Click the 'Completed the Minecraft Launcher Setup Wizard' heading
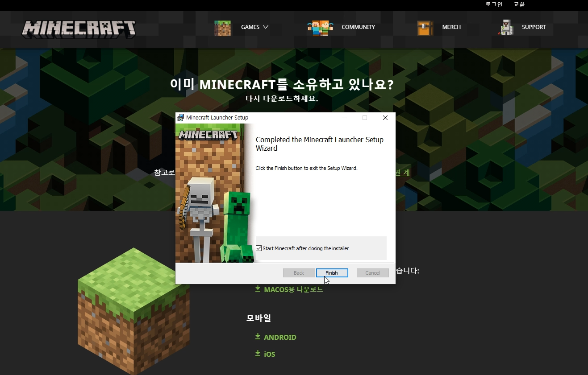The image size is (588, 375). click(320, 144)
